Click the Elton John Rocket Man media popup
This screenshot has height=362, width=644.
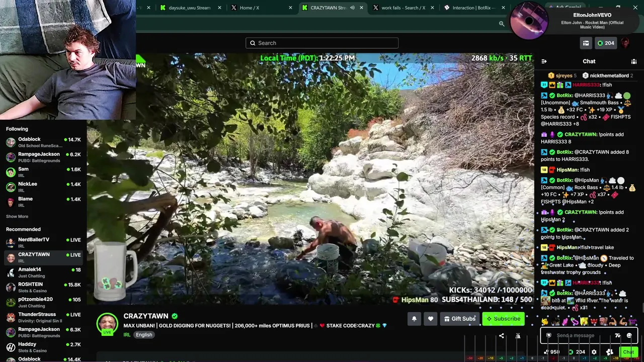574,22
